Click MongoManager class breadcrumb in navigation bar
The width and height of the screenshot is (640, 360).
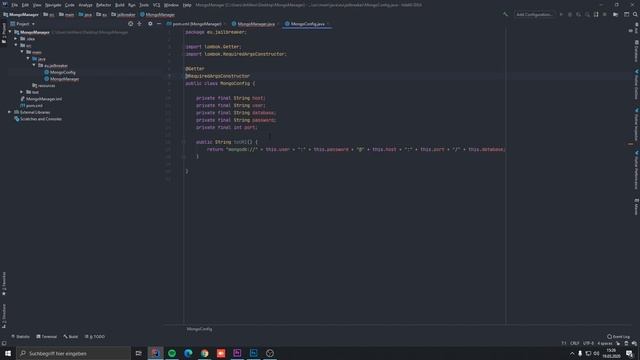[x=157, y=15]
